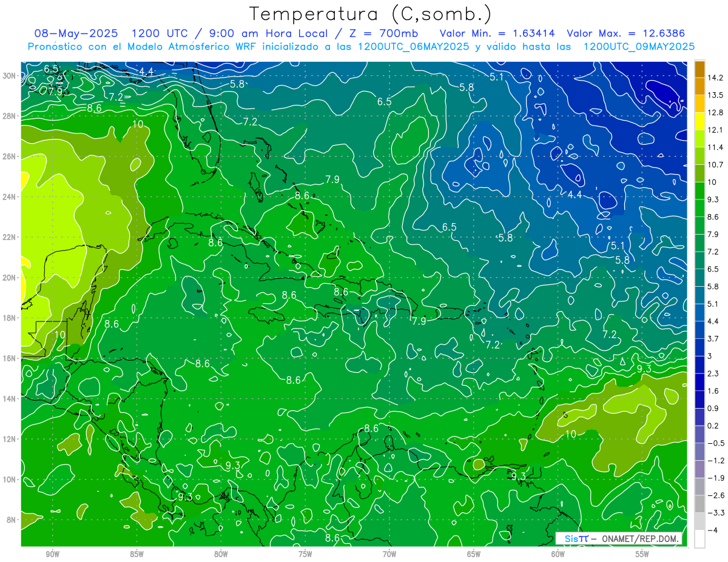Select 'Valor Min. = 1.63414' text
The height and width of the screenshot is (562, 728).
[497, 33]
